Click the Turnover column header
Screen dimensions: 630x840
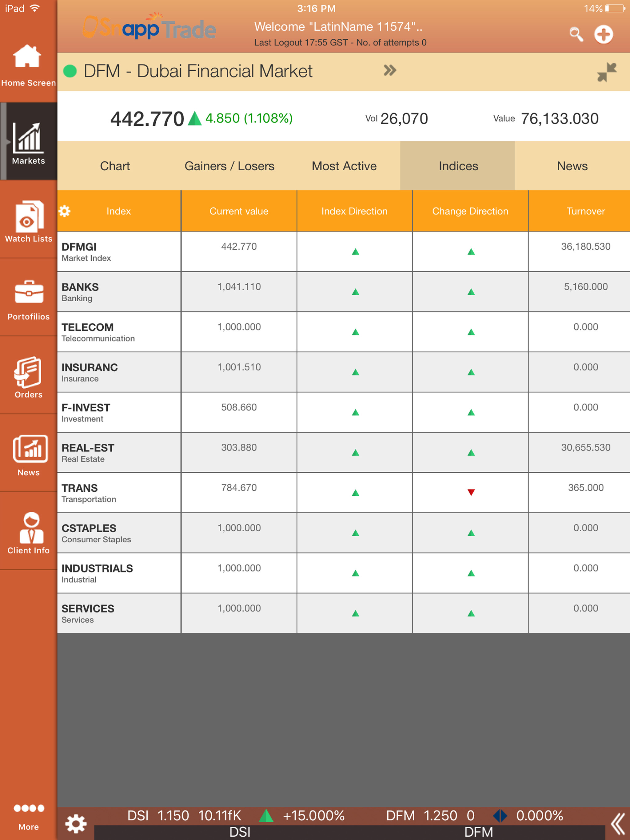coord(585,211)
